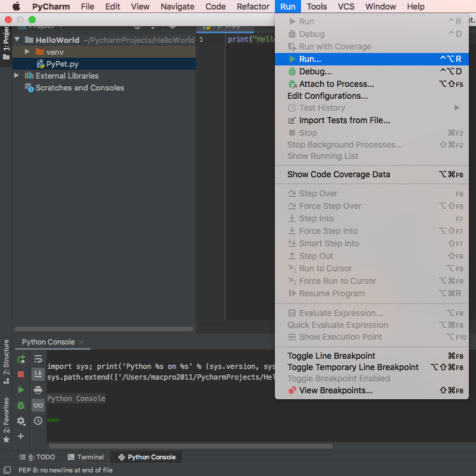Open the Edit menu
The height and width of the screenshot is (476, 476).
click(x=112, y=7)
